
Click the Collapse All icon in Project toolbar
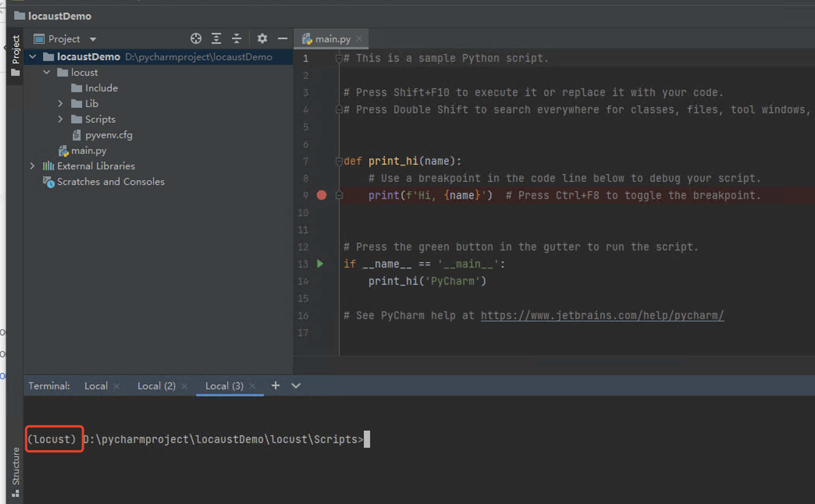tap(237, 39)
